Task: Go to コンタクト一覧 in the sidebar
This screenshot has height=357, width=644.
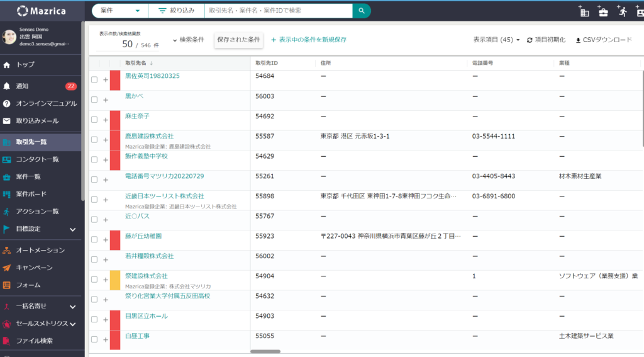Action: point(37,159)
